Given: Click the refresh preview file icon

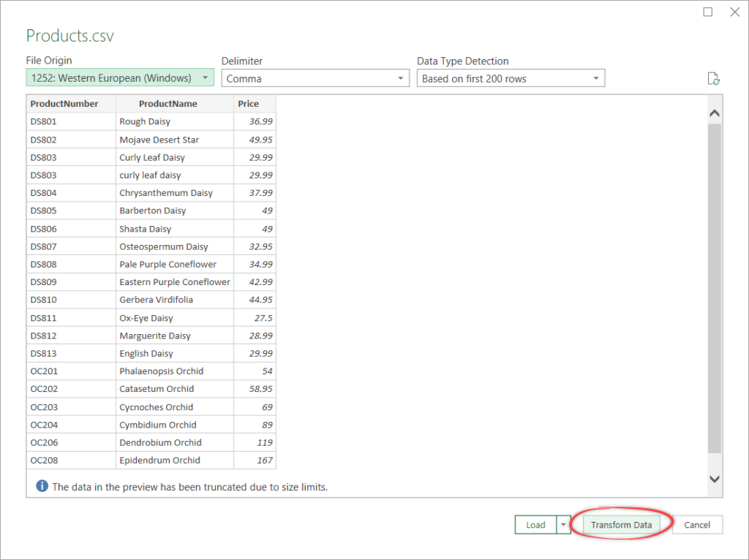Looking at the screenshot, I should point(713,79).
